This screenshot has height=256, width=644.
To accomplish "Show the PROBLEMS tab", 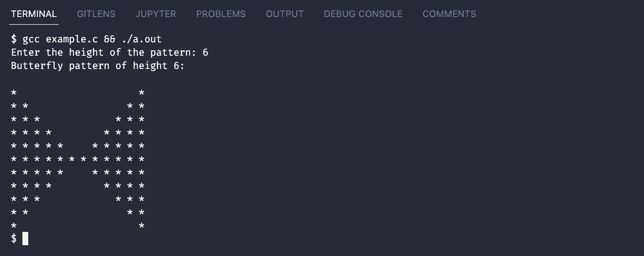I will 221,14.
